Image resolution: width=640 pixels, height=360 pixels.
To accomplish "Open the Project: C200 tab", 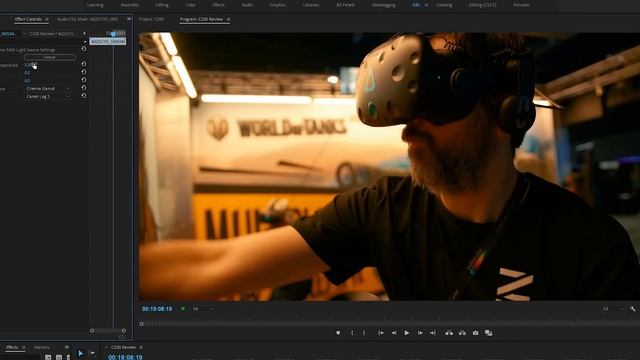I will [151, 19].
